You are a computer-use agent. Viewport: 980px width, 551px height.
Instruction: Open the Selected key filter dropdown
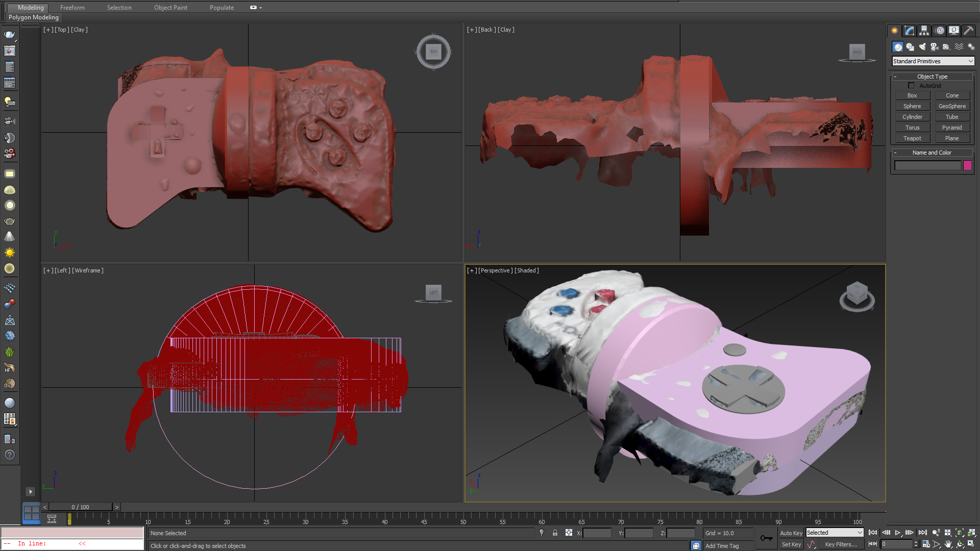coord(834,533)
